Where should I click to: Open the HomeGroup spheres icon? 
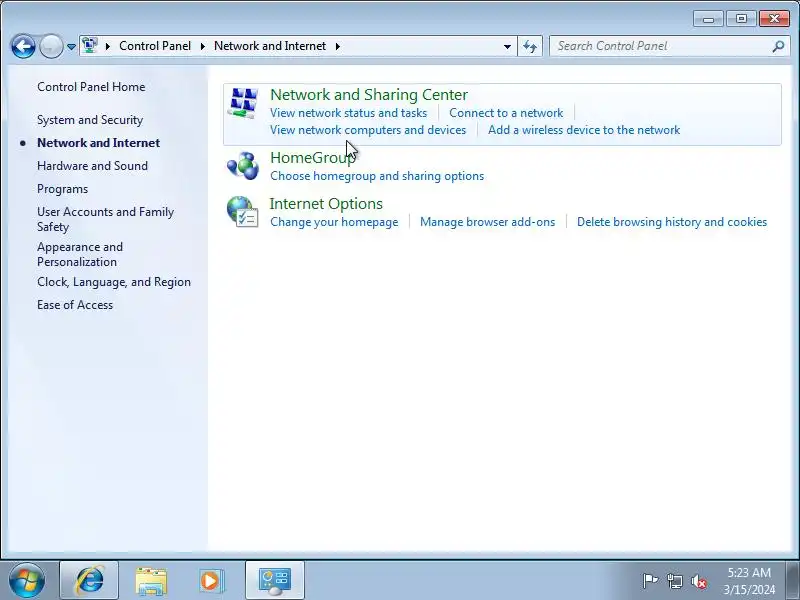[243, 166]
